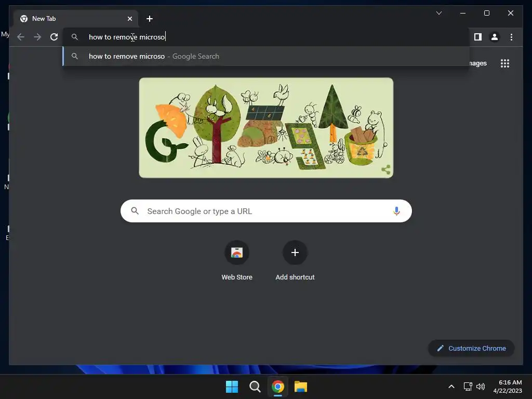
Task: Open Chrome's three-dot menu
Action: (x=511, y=37)
